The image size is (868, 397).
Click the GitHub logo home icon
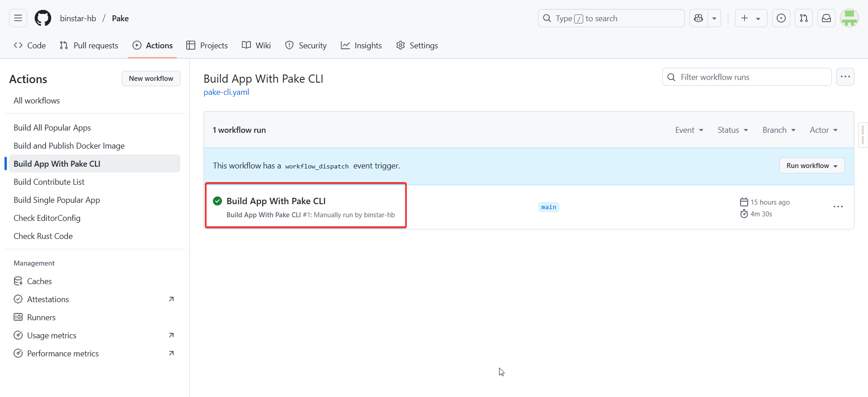43,18
